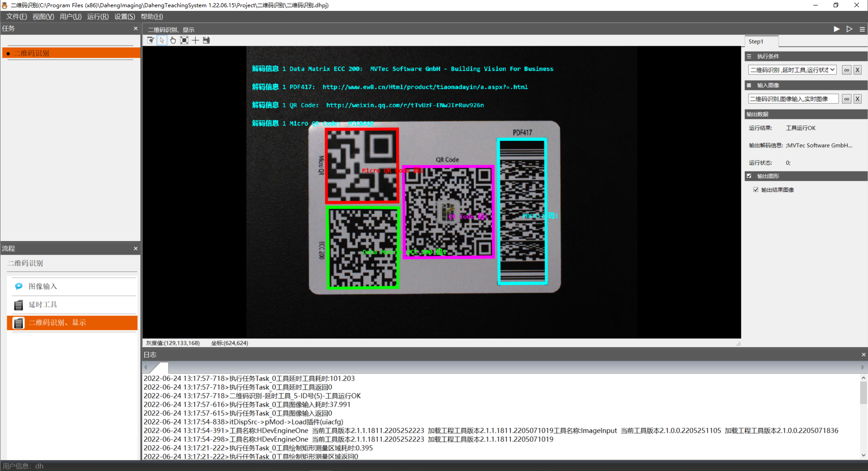The width and height of the screenshot is (868, 471).
Task: Click the speech bubble icon of 图像输入
Action: [19, 286]
